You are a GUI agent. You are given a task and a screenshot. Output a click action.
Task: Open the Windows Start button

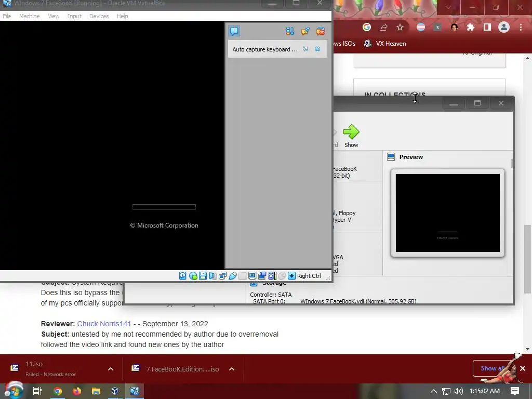pyautogui.click(x=14, y=391)
